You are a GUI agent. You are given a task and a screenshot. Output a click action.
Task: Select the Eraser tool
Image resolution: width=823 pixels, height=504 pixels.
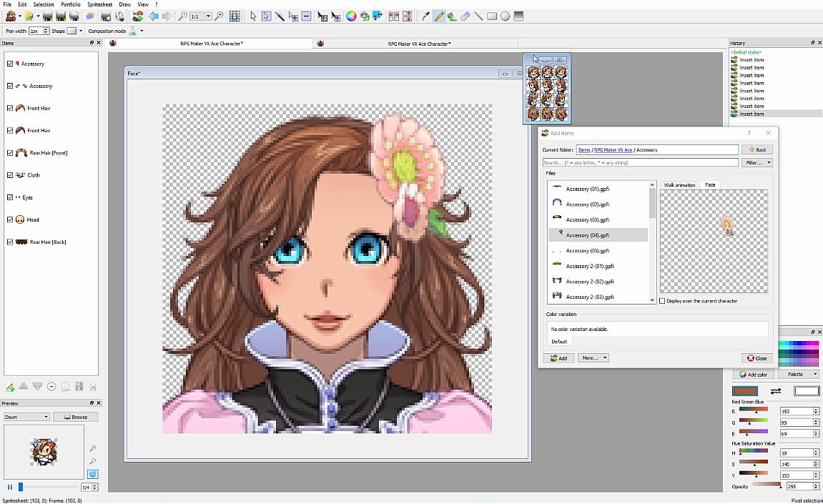[465, 16]
